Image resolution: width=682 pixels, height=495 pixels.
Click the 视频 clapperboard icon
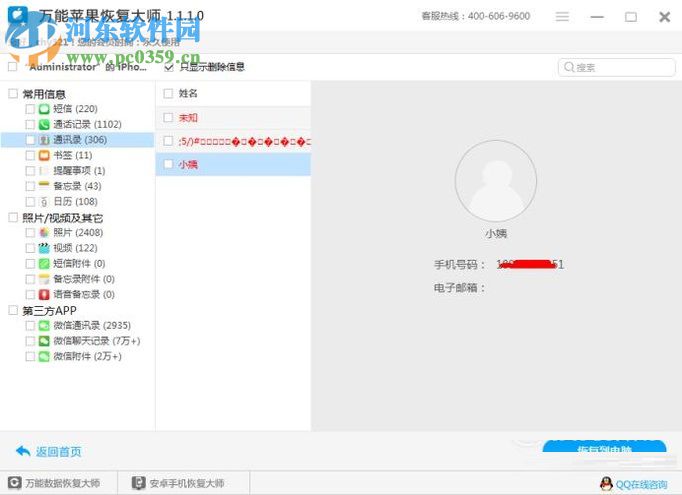click(44, 248)
